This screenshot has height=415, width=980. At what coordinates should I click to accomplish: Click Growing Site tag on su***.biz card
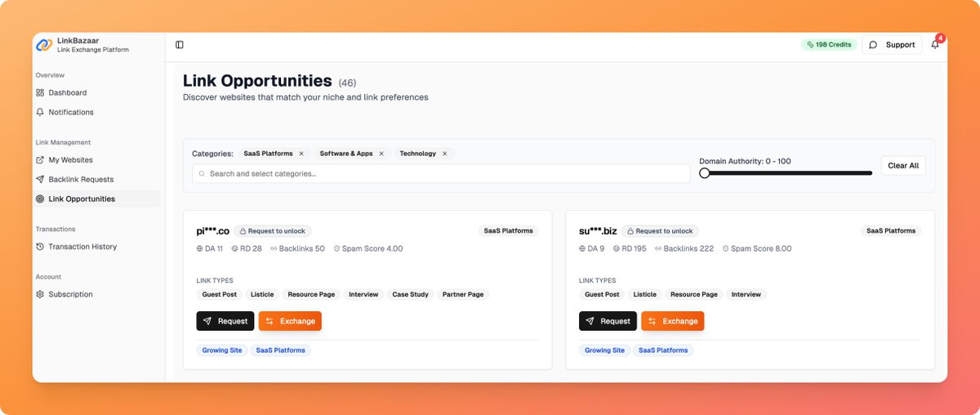pos(604,350)
